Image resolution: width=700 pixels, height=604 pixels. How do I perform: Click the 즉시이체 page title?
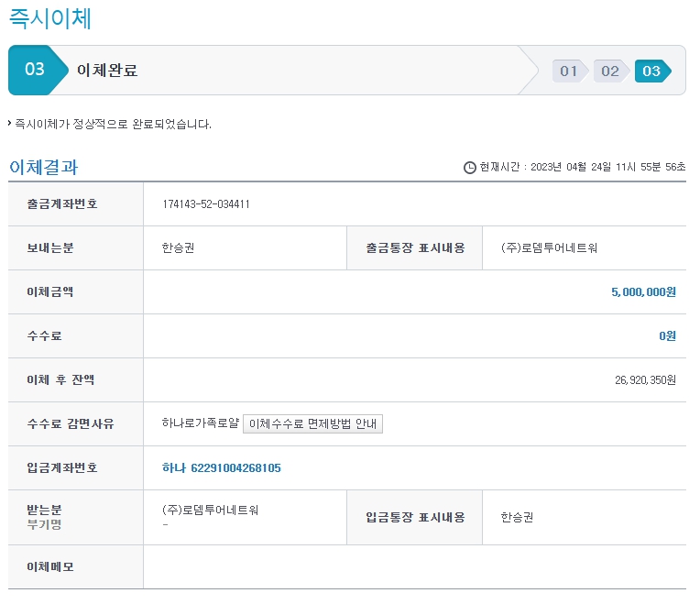coord(50,17)
